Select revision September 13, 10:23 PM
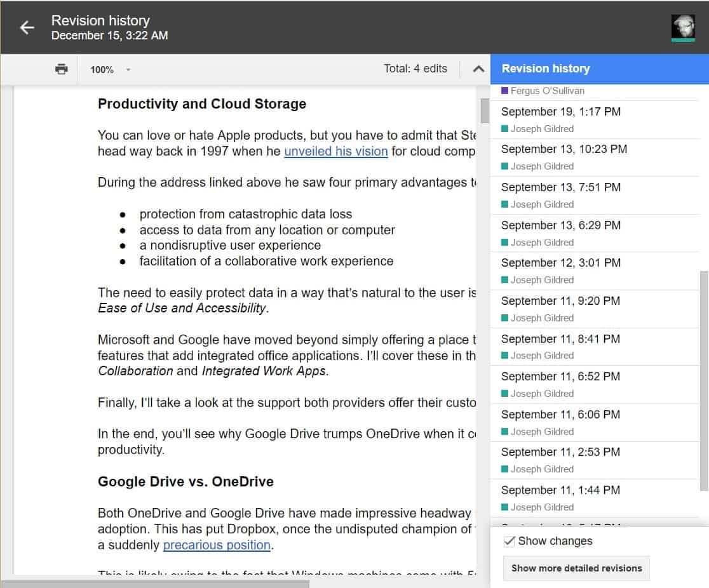This screenshot has height=588, width=709. pos(595,157)
